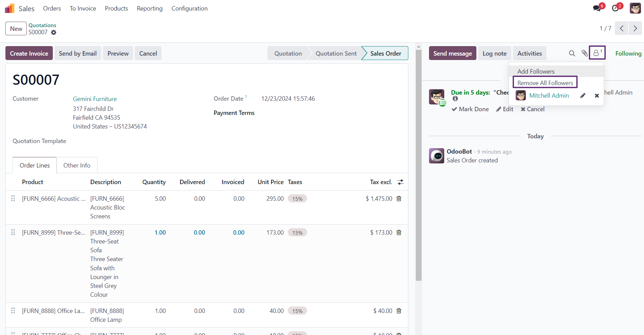Click the quantity 5.00 cell

[160, 199]
